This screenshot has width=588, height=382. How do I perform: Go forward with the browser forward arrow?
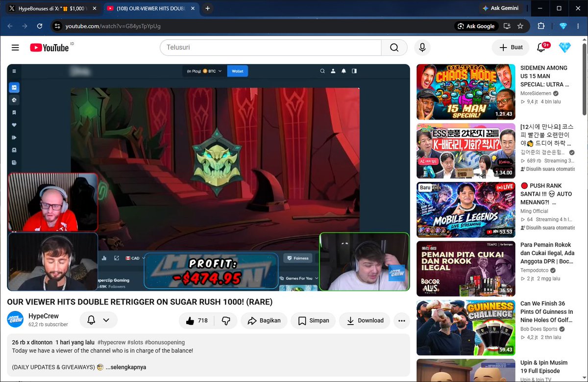(x=24, y=26)
